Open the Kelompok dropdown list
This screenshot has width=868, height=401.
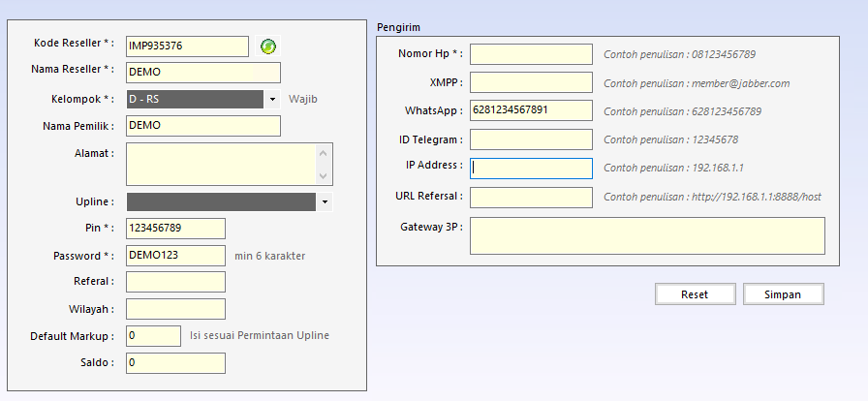(x=273, y=99)
